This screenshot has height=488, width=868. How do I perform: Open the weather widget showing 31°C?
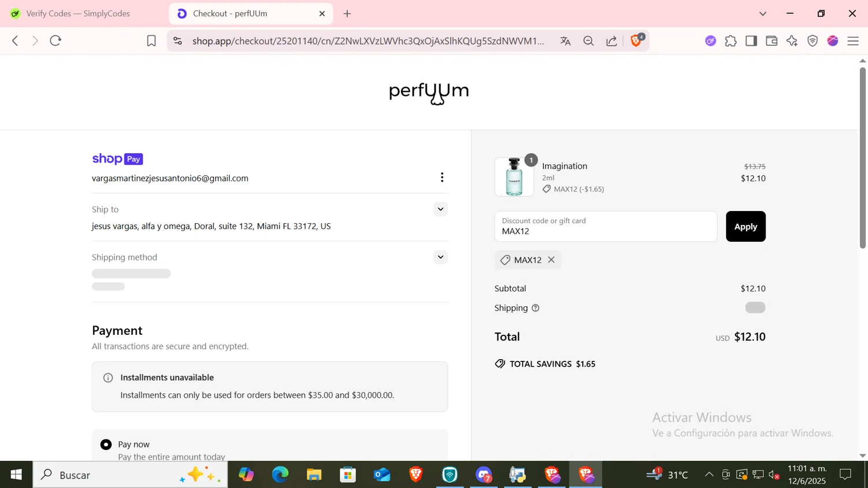click(x=667, y=475)
